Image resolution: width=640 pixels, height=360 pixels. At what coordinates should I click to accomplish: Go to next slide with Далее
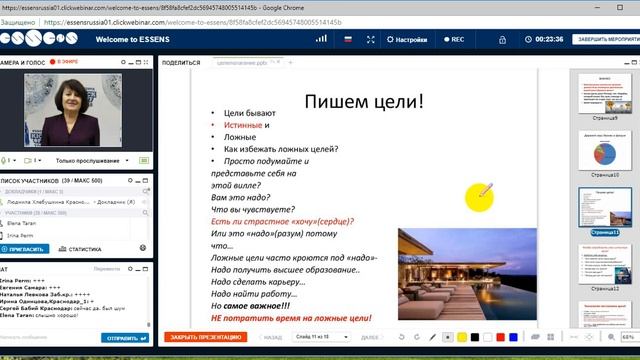pyautogui.click(x=372, y=337)
